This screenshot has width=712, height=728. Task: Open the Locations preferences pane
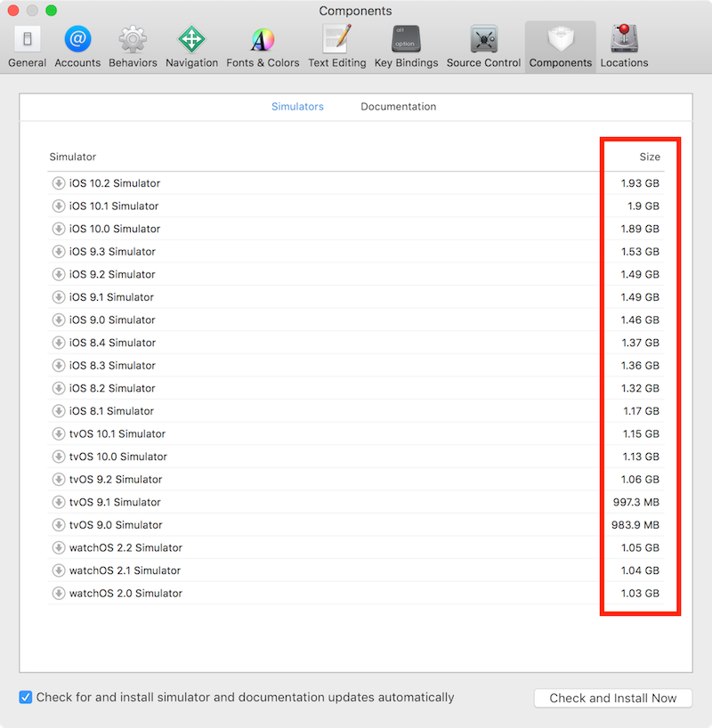(x=624, y=46)
